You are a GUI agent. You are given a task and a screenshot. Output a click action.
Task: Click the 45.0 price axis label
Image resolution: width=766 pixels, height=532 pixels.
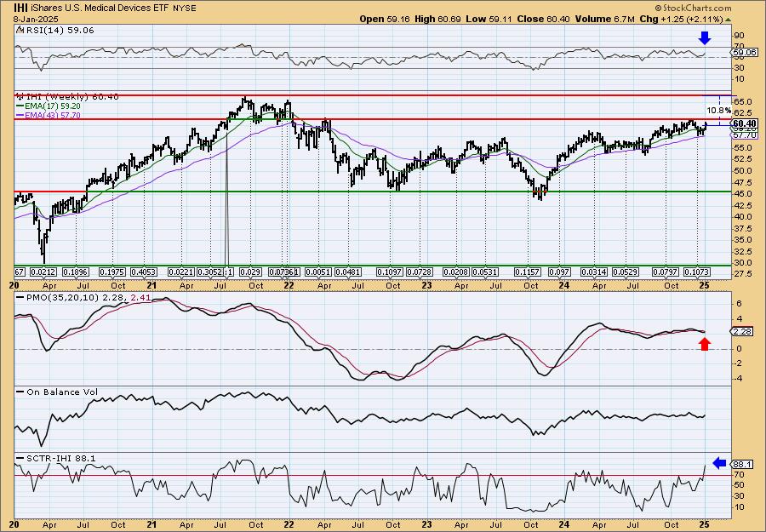[741, 193]
